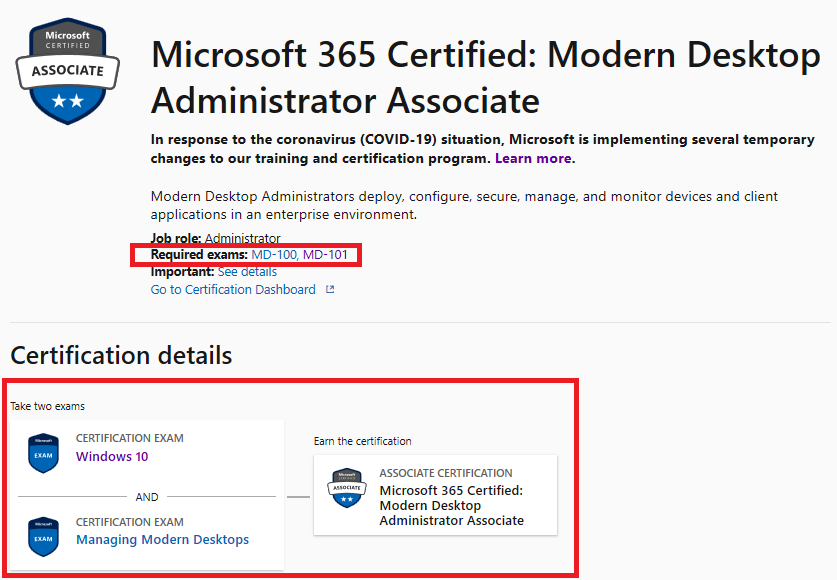Click the 'Important:' label
837x580 pixels.
(x=183, y=272)
